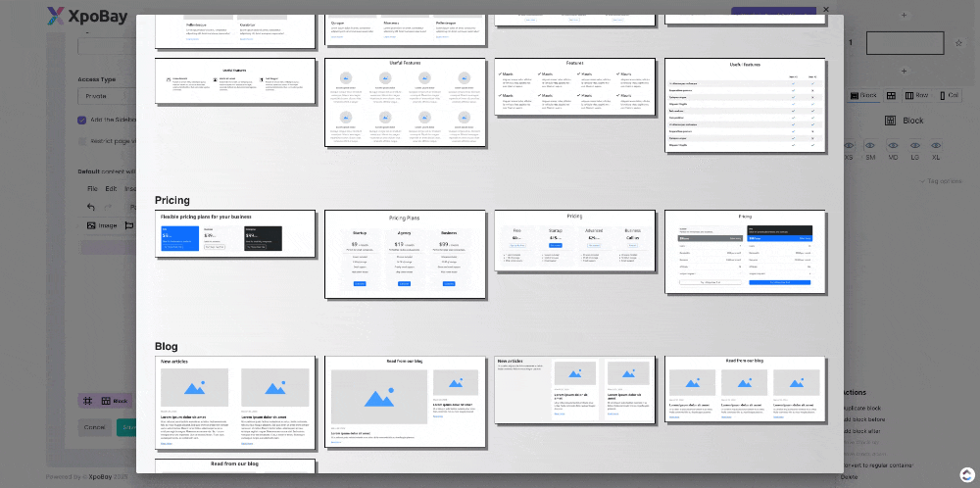Open the Edit menu in editor
The width and height of the screenshot is (980, 488).
pos(112,188)
